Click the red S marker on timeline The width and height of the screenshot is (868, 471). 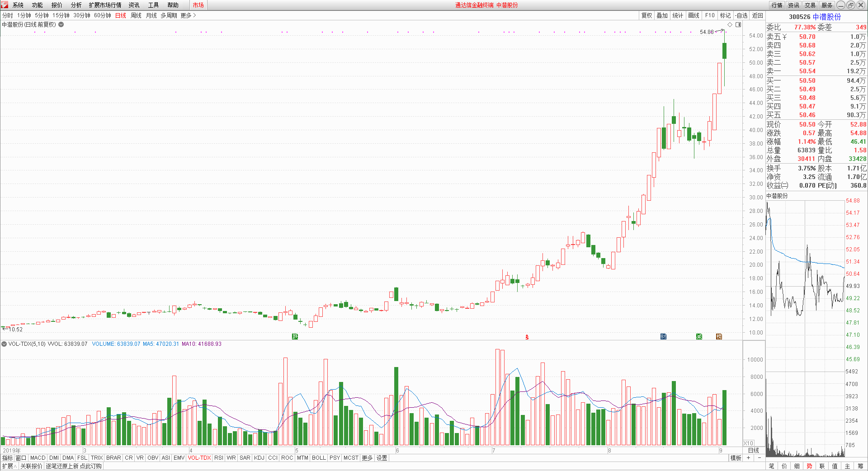click(x=527, y=337)
